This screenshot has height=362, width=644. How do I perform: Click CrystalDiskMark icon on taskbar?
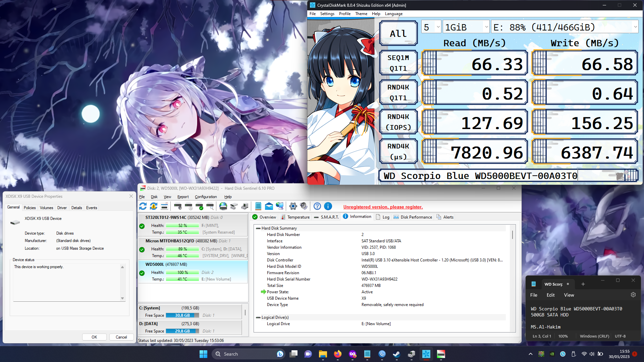click(426, 354)
